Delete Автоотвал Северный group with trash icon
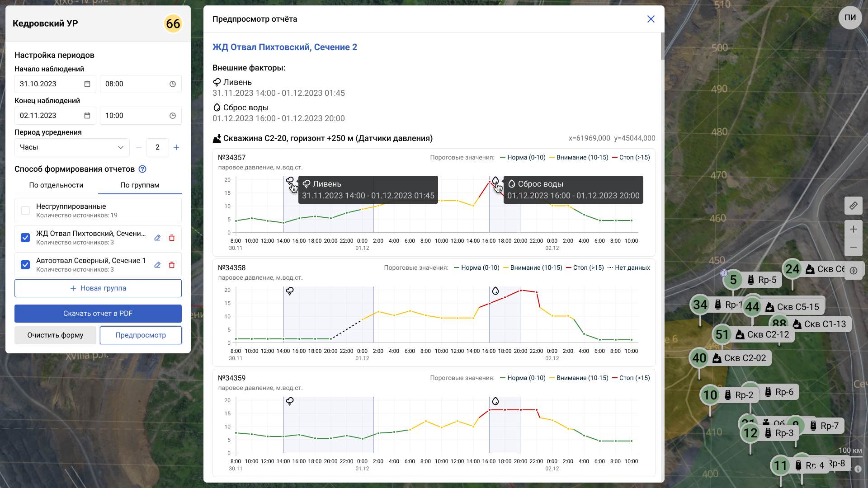Image resolution: width=868 pixels, height=488 pixels. [172, 265]
